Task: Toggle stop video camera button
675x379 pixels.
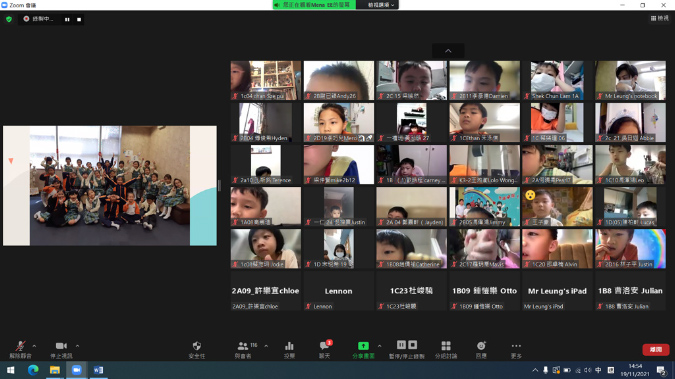Action: (x=61, y=350)
